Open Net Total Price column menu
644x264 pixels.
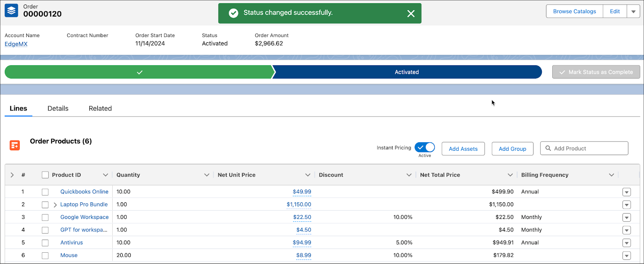click(510, 175)
